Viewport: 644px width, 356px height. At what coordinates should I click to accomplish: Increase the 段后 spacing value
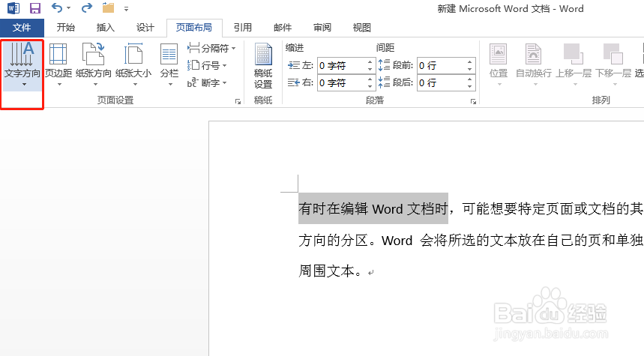(470, 79)
